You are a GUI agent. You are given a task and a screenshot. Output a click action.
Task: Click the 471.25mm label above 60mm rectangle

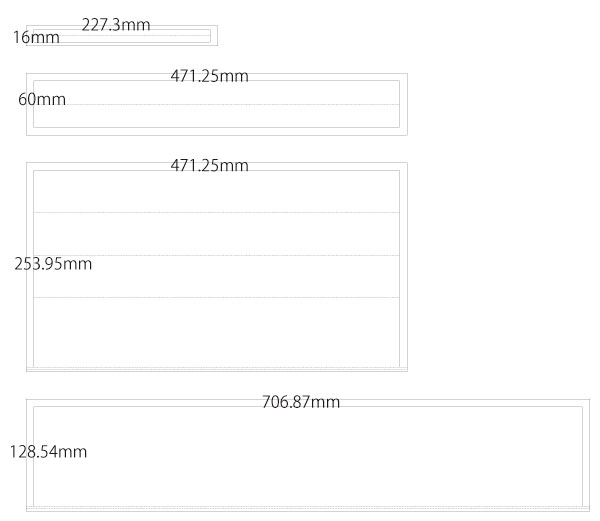coord(209,76)
